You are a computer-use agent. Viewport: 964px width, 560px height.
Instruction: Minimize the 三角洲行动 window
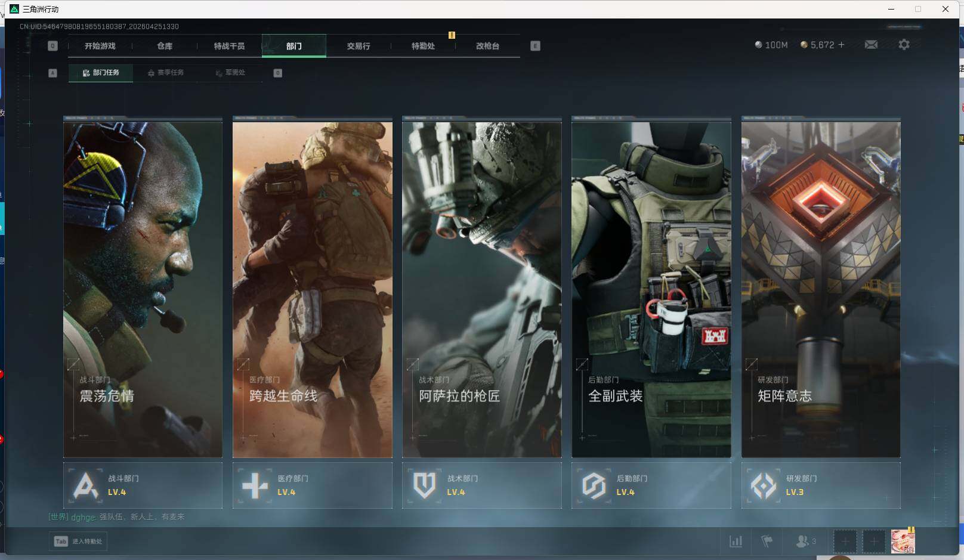click(891, 9)
